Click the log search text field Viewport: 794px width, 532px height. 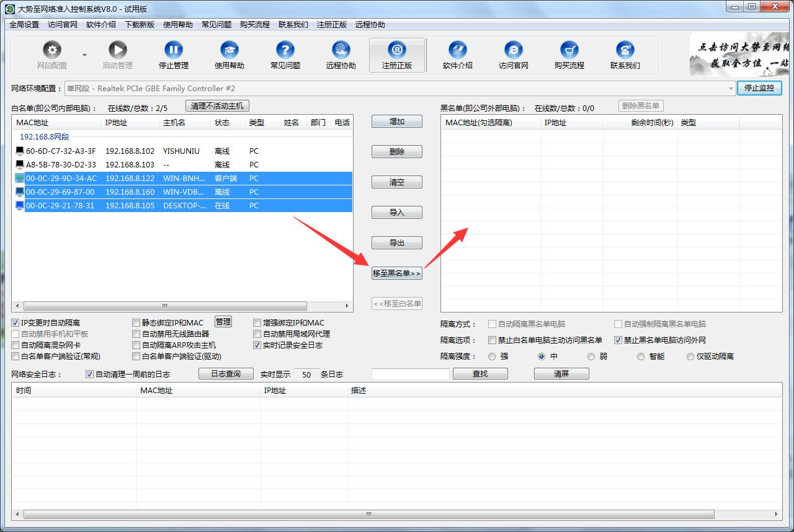[411, 374]
